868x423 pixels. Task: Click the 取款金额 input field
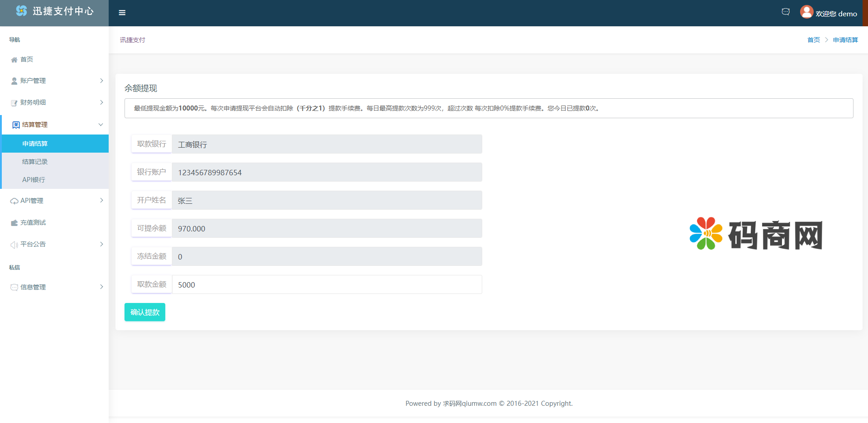pyautogui.click(x=326, y=284)
